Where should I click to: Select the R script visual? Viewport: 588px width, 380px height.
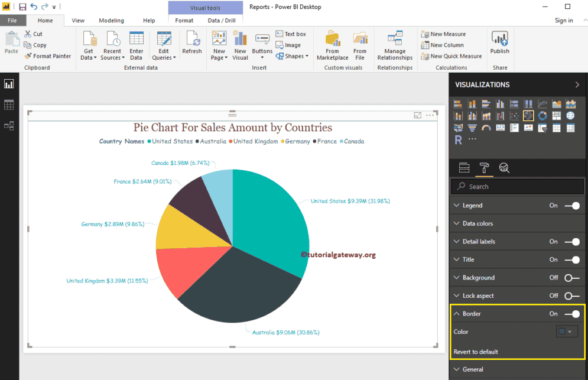point(458,140)
